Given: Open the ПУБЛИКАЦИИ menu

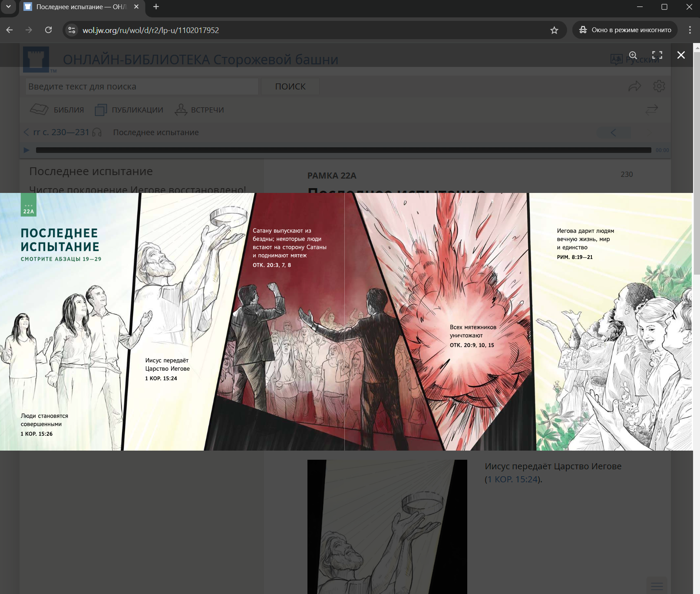Looking at the screenshot, I should pos(129,110).
